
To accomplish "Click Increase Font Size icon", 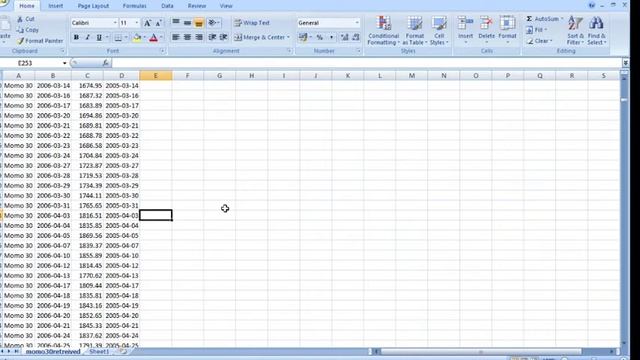I will [147, 23].
